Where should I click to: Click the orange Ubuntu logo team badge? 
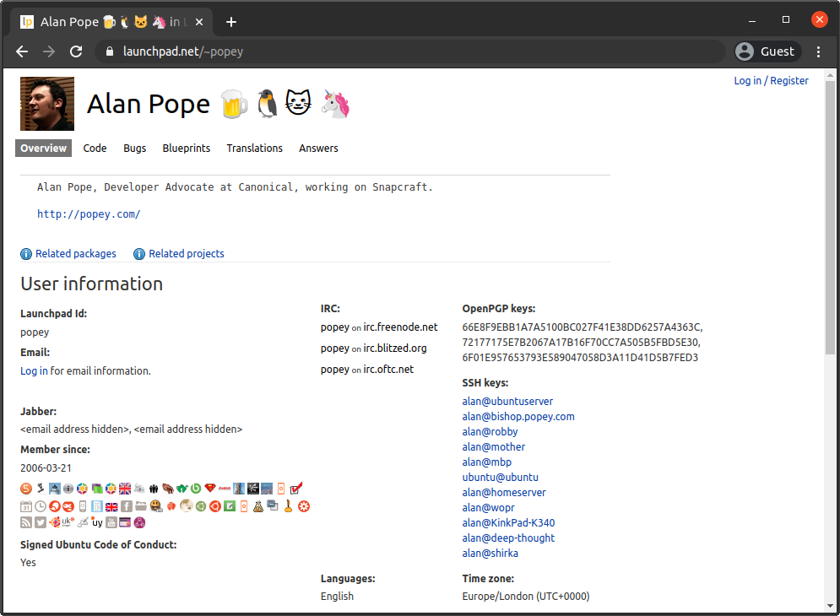pos(214,507)
